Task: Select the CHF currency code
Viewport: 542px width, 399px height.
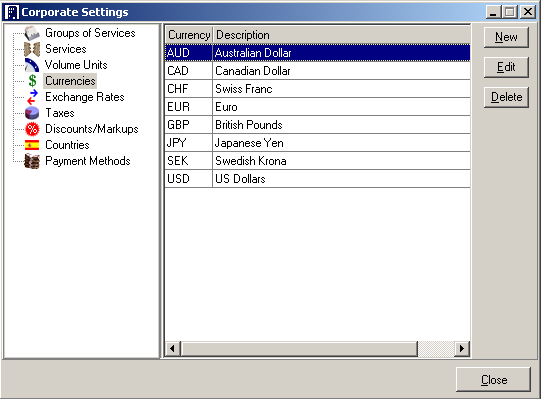Action: tap(189, 89)
